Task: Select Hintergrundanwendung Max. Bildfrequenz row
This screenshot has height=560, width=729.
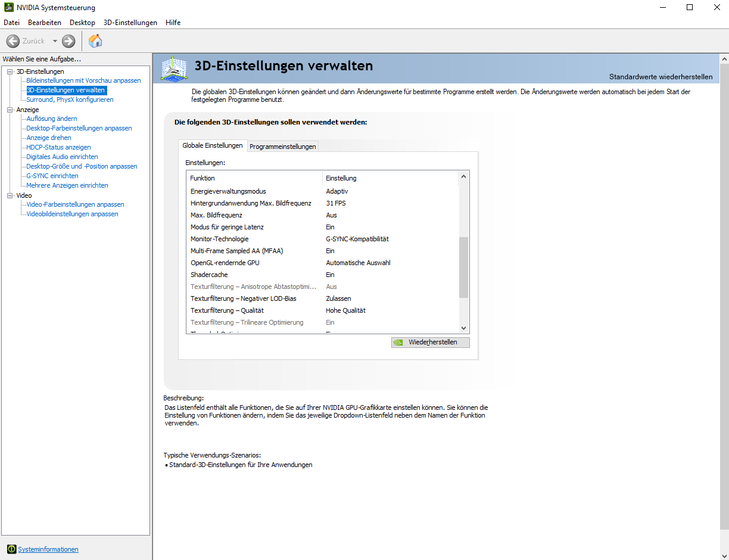Action: click(322, 203)
